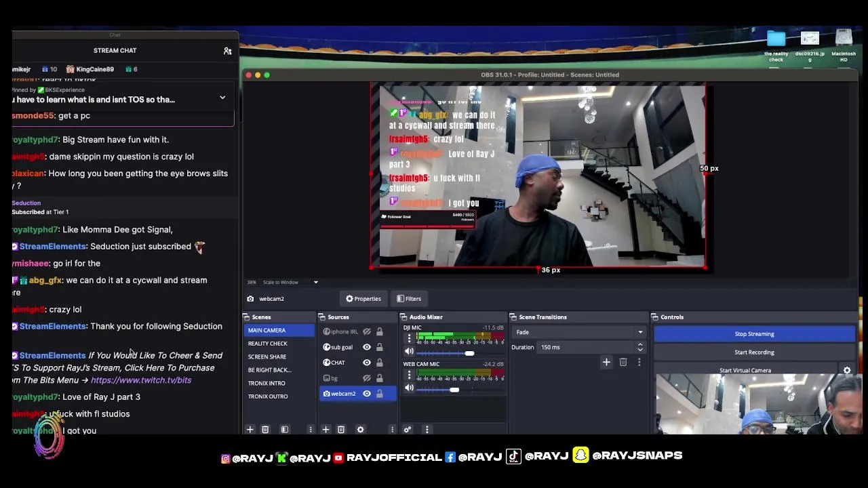The height and width of the screenshot is (488, 868).
Task: Open virtual camera settings gear icon
Action: coord(847,370)
